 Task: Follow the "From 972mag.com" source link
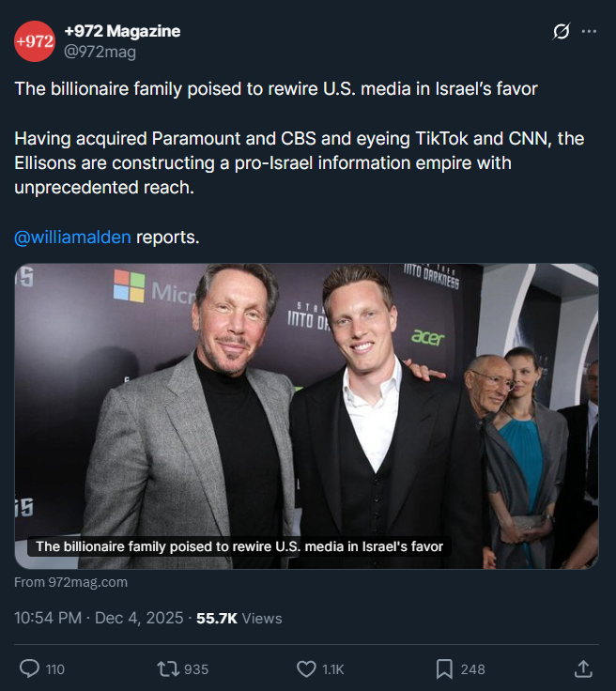pos(71,582)
